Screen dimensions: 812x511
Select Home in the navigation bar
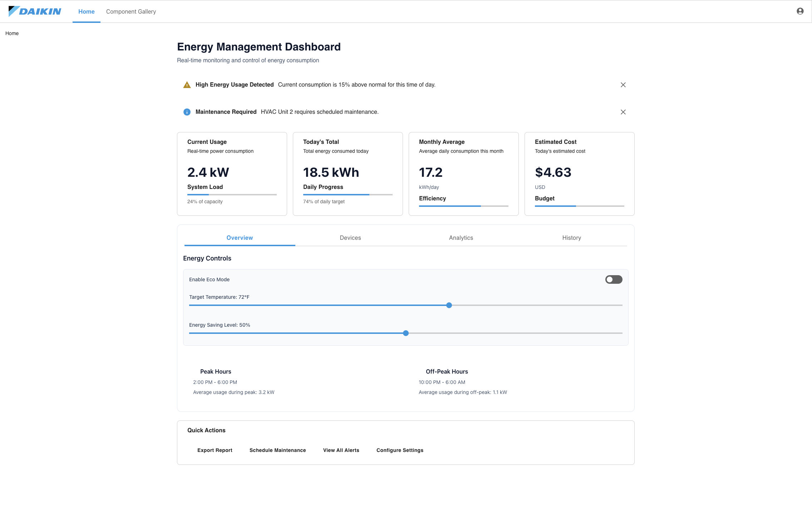[x=86, y=11]
